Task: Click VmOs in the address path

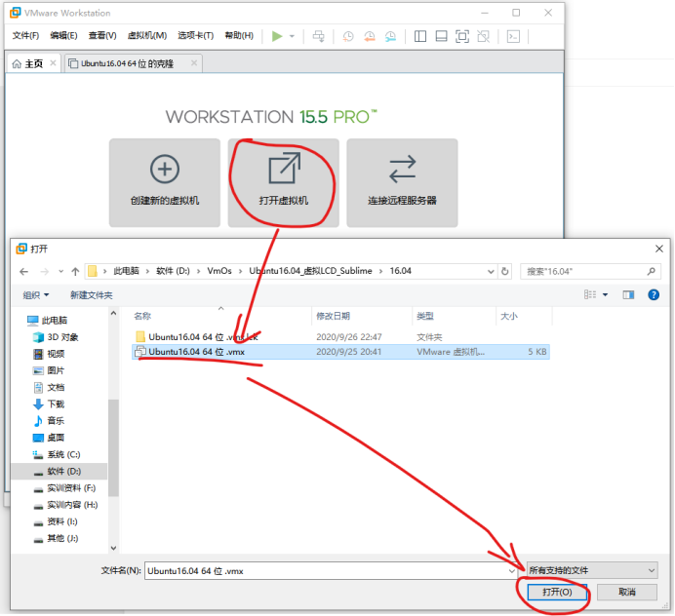Action: coord(219,271)
